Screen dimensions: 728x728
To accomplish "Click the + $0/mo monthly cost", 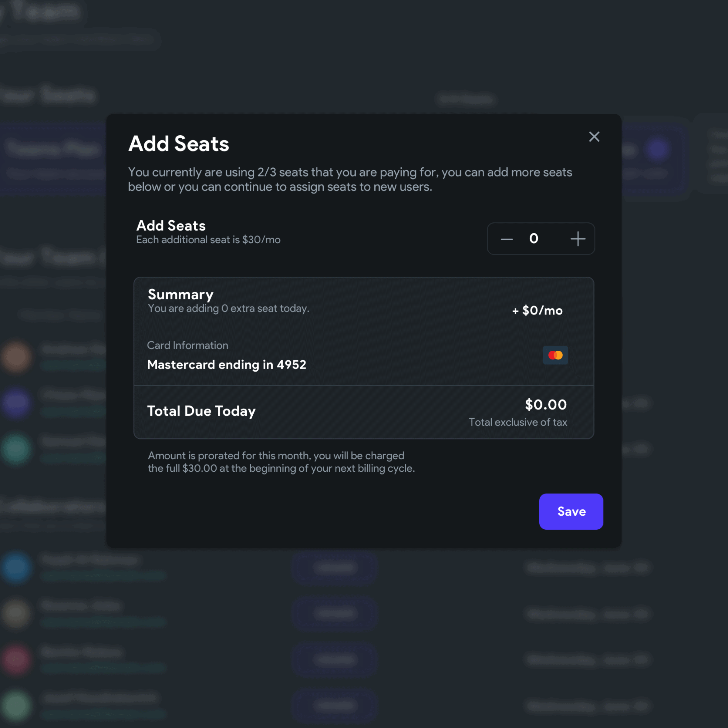I will point(537,311).
